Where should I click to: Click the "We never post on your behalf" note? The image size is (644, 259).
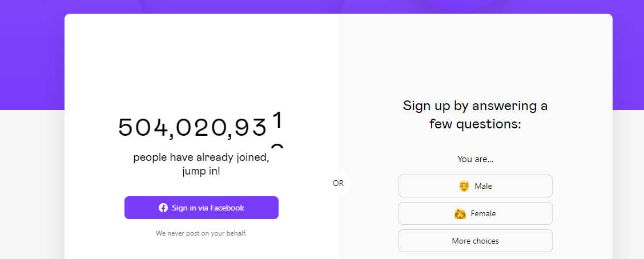pos(201,233)
